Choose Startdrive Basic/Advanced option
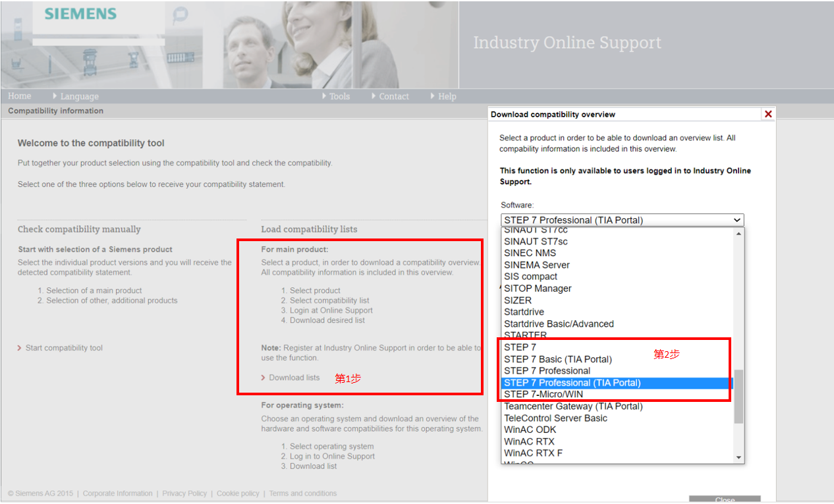 pyautogui.click(x=617, y=324)
